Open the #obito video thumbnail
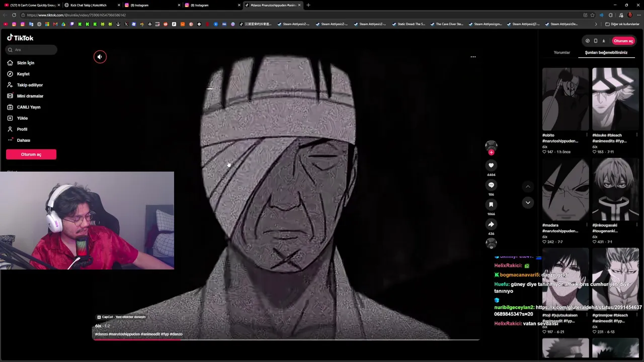 566,100
